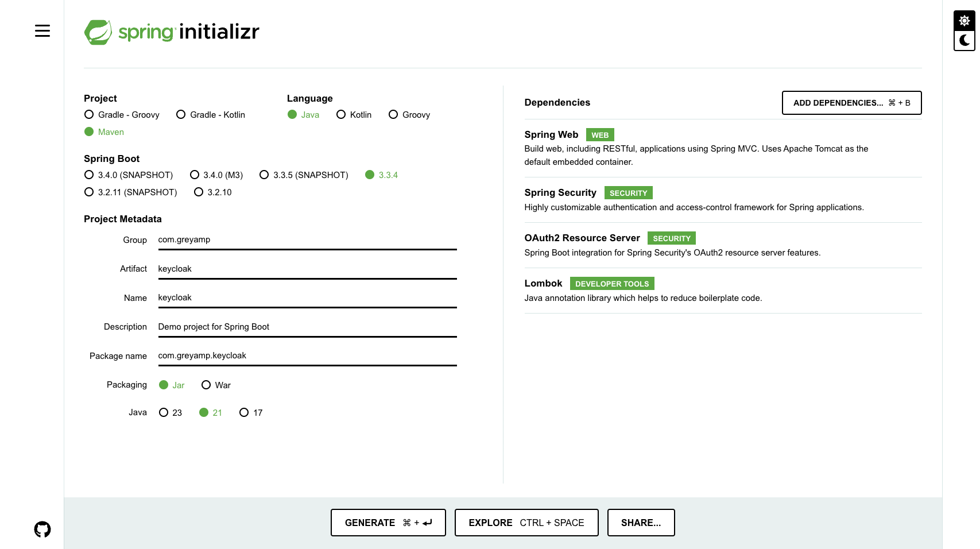Set Java version to 21

tap(211, 413)
